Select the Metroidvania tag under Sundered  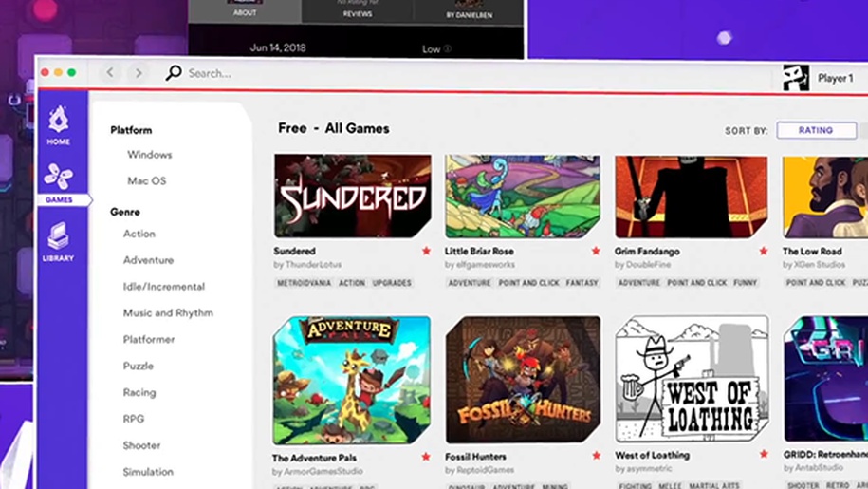(304, 283)
